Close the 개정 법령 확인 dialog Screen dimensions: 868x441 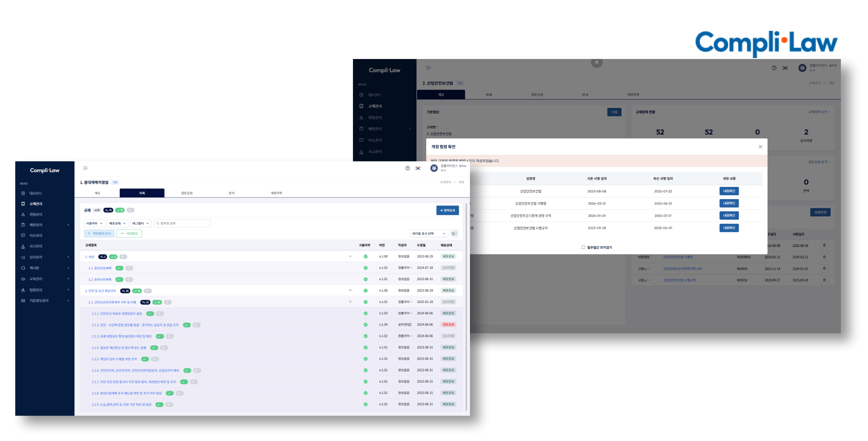point(760,147)
